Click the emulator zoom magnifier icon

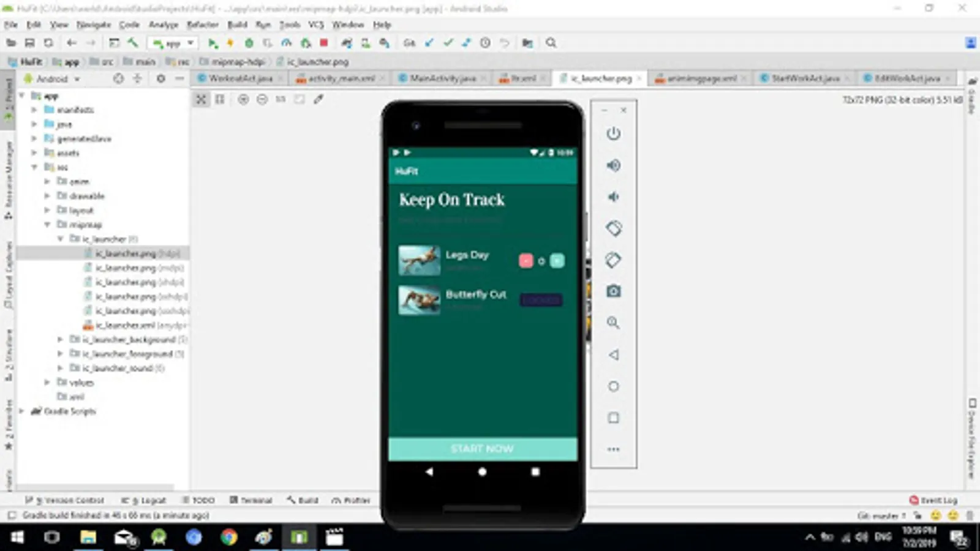[613, 323]
